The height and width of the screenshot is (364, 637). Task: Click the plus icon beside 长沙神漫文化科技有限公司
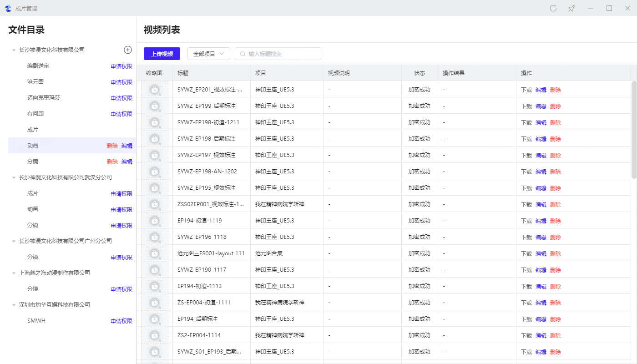click(128, 50)
